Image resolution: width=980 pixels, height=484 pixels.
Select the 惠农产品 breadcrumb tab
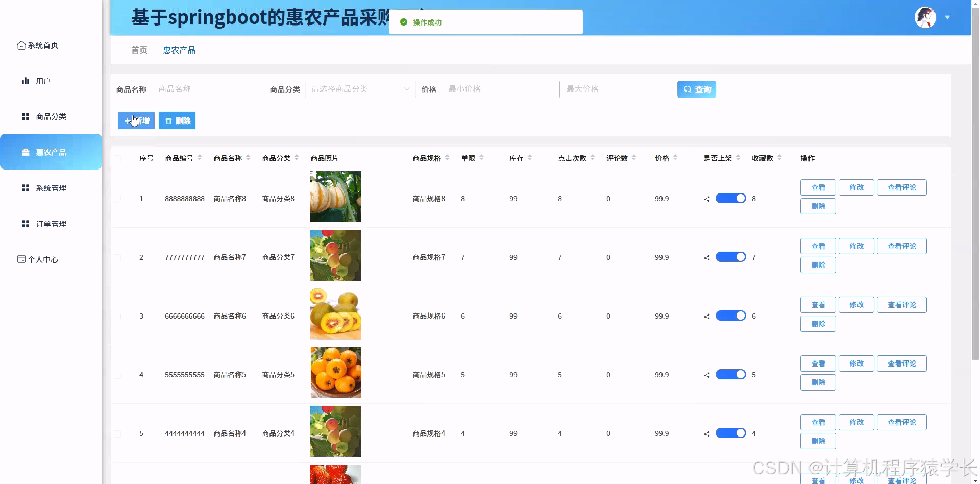(179, 50)
